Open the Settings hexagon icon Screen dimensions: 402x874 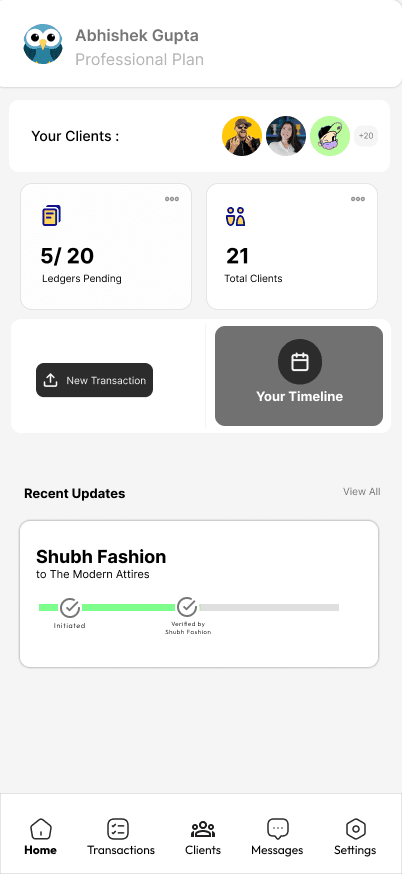click(x=355, y=829)
